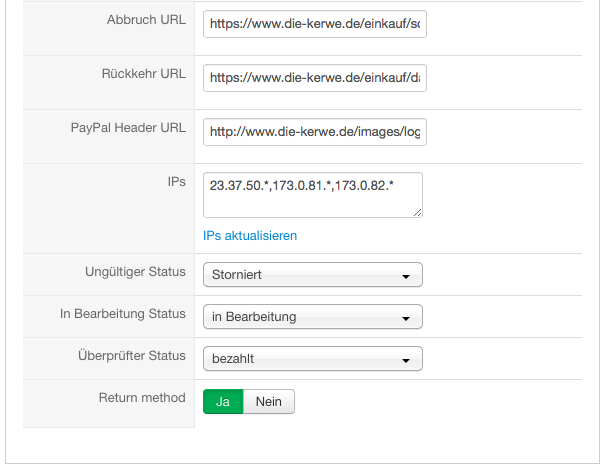Switch Return method to Nein
This screenshot has height=472, width=608.
click(x=269, y=401)
